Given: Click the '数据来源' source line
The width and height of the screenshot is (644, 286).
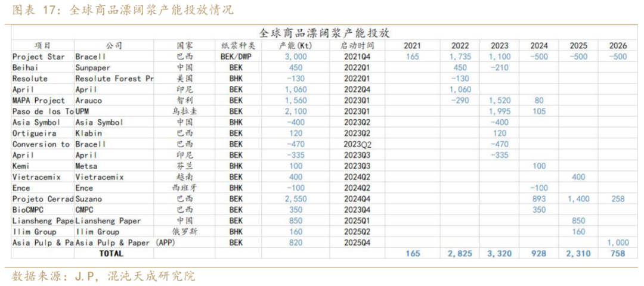Looking at the screenshot, I should (x=104, y=276).
